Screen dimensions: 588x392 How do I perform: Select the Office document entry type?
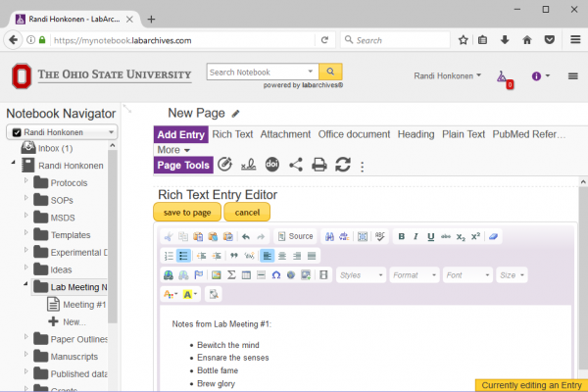click(354, 134)
